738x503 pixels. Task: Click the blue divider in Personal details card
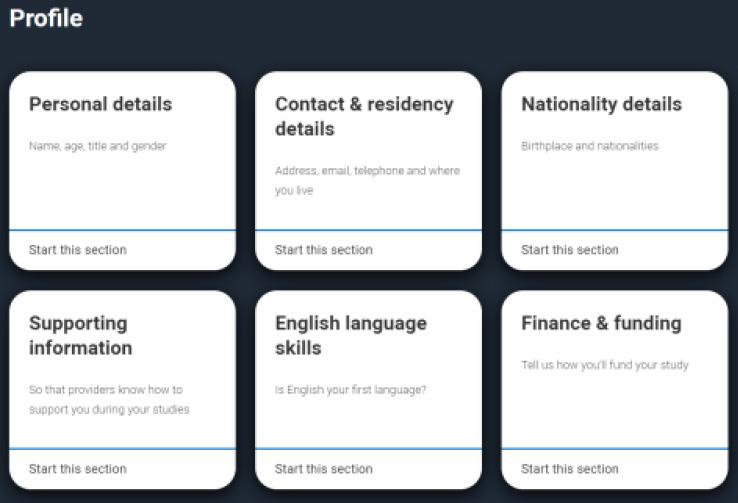(x=122, y=230)
